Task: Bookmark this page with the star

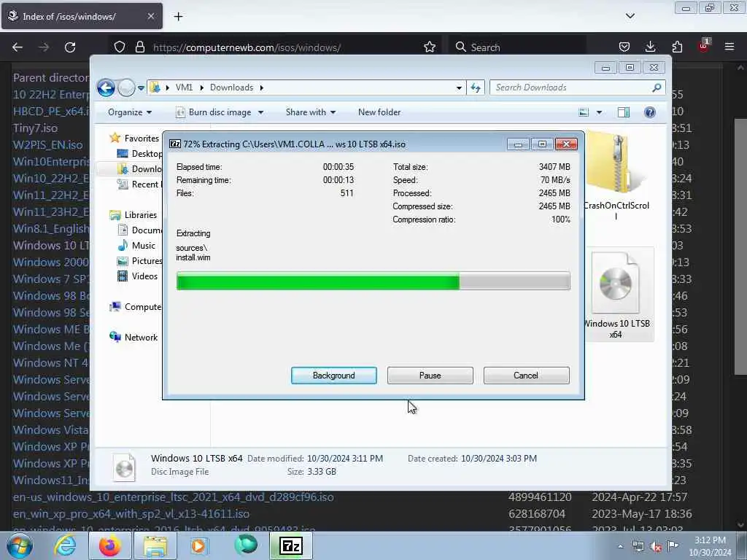Action: 429,47
